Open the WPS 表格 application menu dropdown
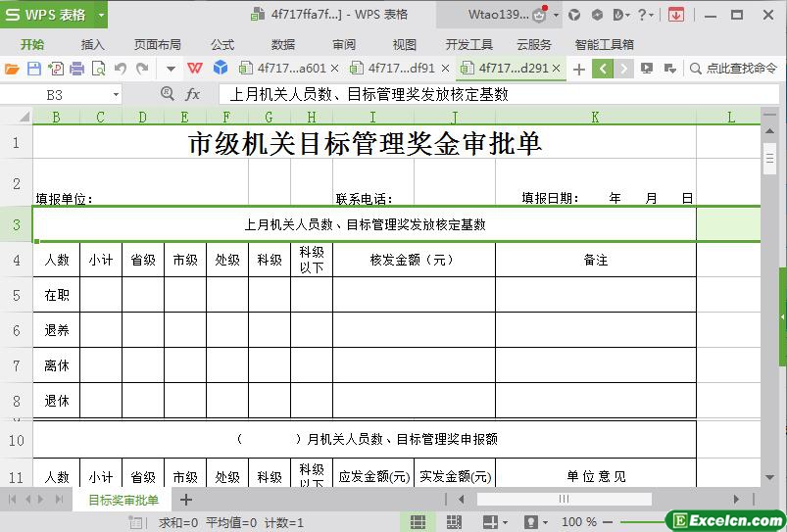787x532 pixels. 101,15
